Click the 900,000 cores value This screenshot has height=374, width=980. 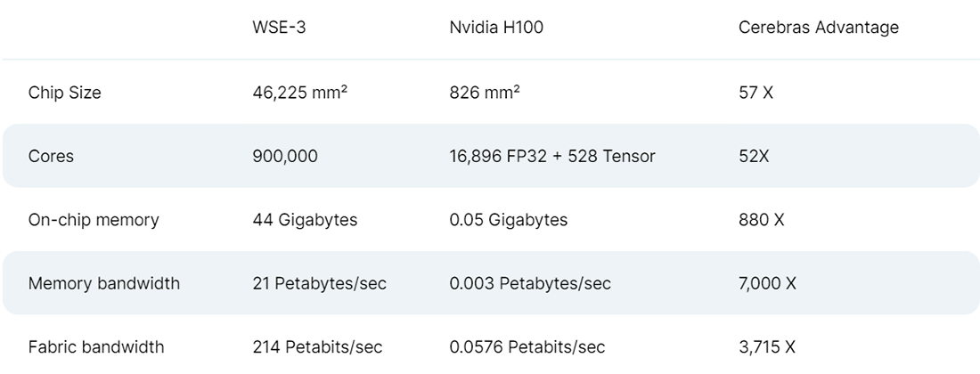pyautogui.click(x=285, y=157)
